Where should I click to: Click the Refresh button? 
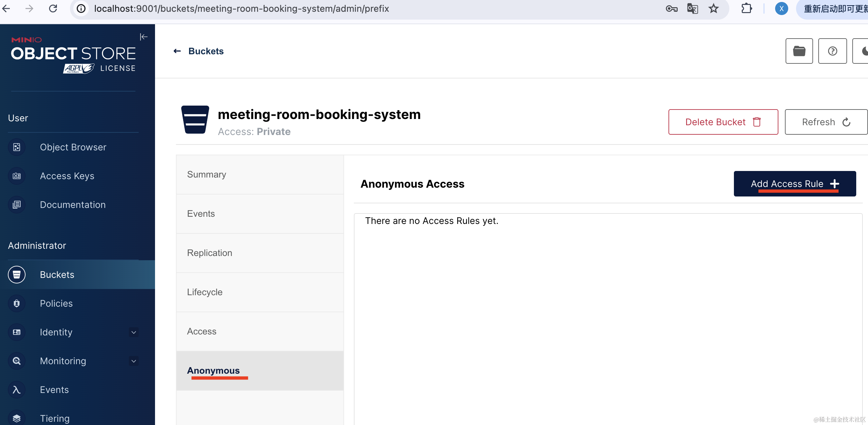coord(825,122)
